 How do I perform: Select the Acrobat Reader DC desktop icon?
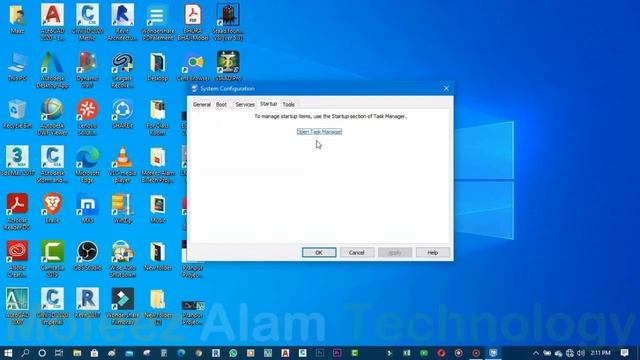coord(17,211)
